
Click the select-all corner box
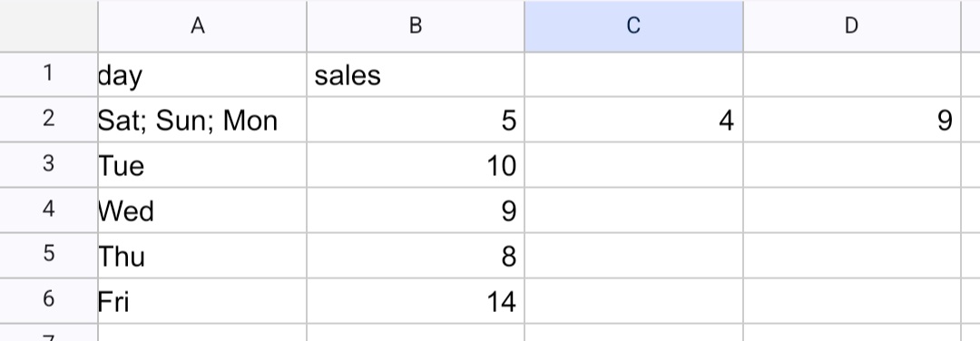coord(49,26)
